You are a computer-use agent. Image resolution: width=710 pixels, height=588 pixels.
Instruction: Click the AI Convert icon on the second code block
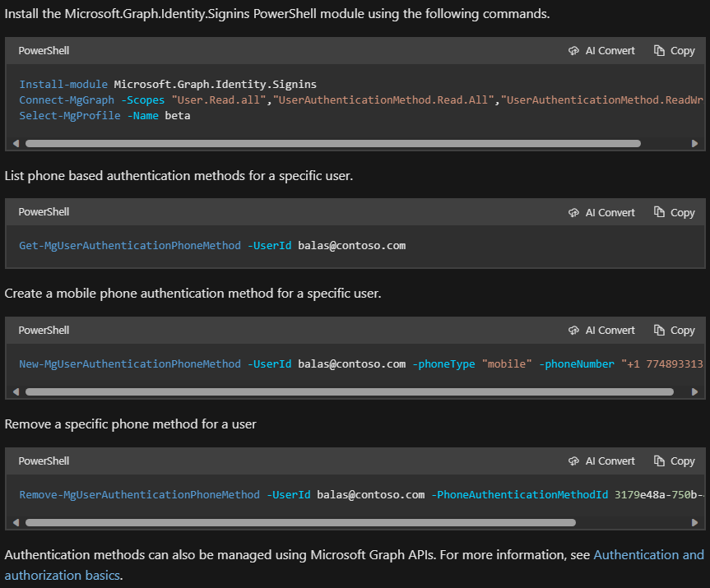(573, 211)
